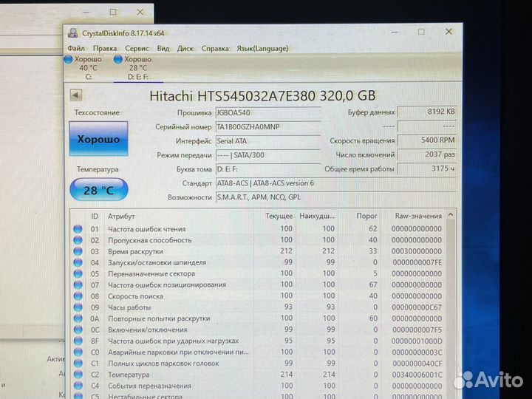Open the Файл menu
This screenshot has width=532, height=399.
(x=76, y=48)
